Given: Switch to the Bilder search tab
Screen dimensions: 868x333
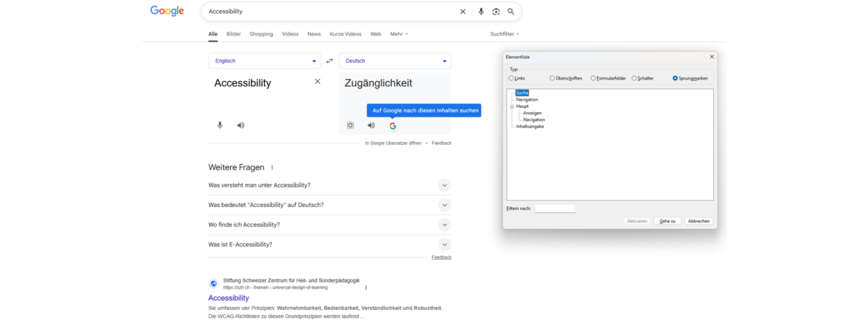Looking at the screenshot, I should [234, 34].
